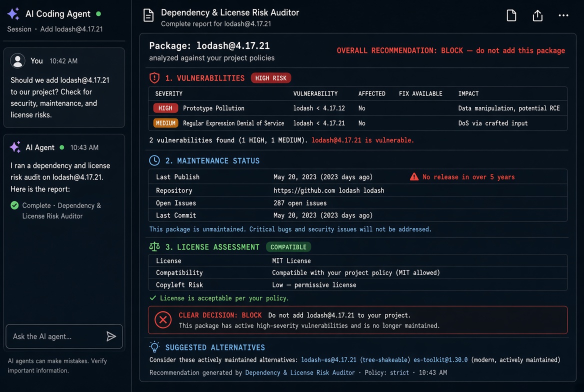Click the AI Agent sparkle icon in message
584x392 pixels.
pyautogui.click(x=15, y=147)
